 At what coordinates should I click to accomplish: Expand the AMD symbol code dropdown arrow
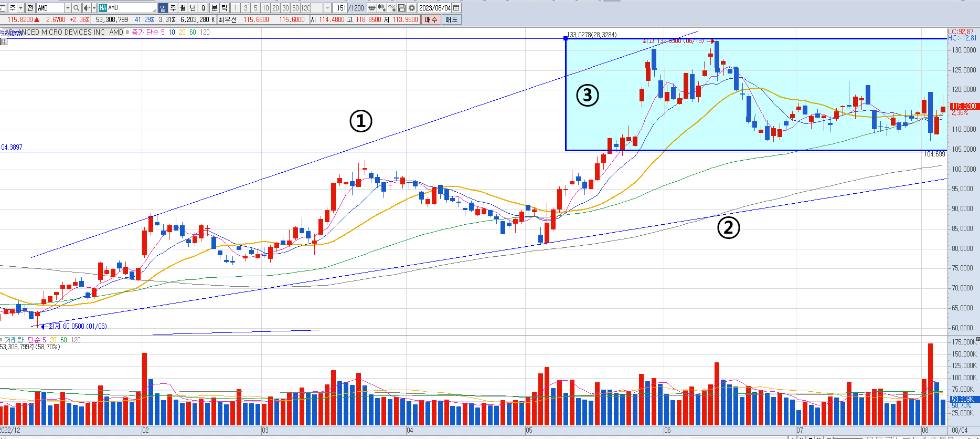[x=68, y=8]
